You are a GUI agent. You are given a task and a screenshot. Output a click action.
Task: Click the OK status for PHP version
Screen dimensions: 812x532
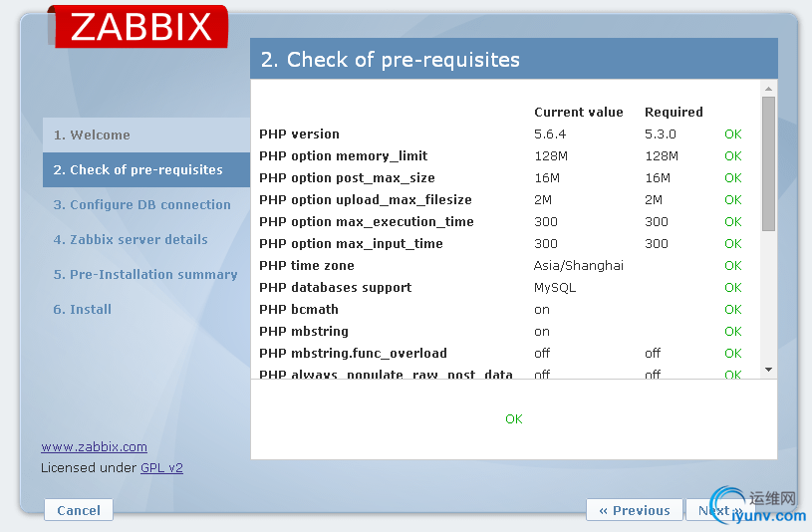(732, 134)
